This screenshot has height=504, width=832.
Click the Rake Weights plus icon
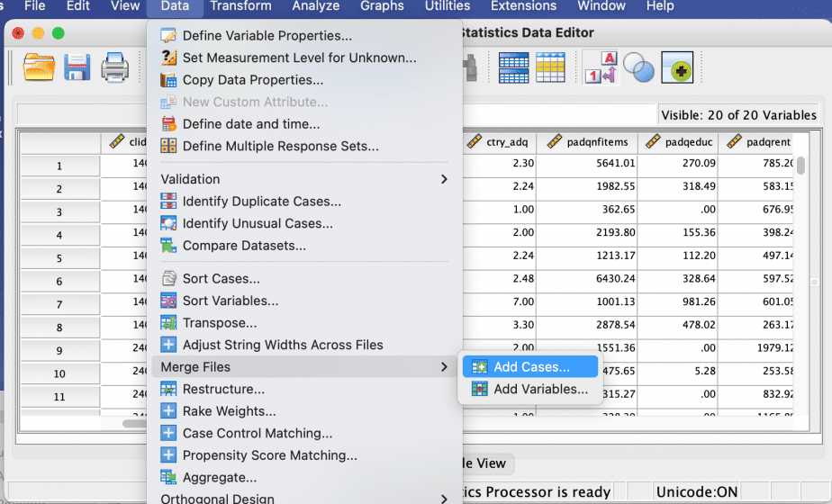pos(168,411)
